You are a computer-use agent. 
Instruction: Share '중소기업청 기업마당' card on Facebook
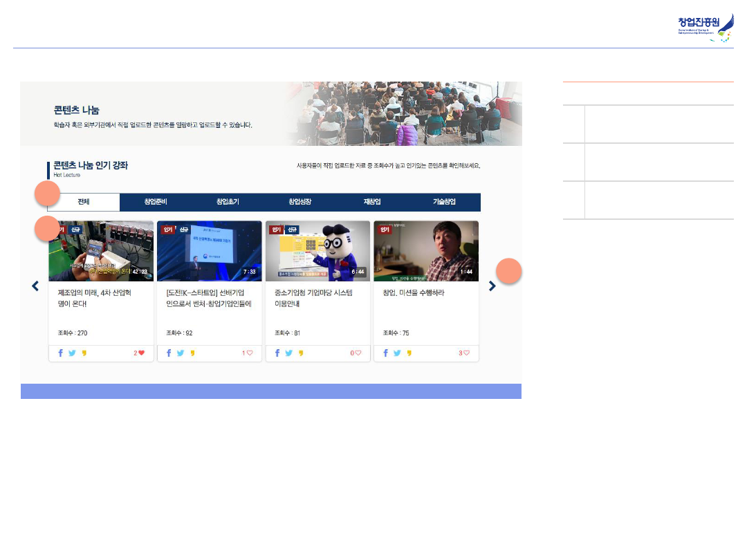pyautogui.click(x=277, y=353)
